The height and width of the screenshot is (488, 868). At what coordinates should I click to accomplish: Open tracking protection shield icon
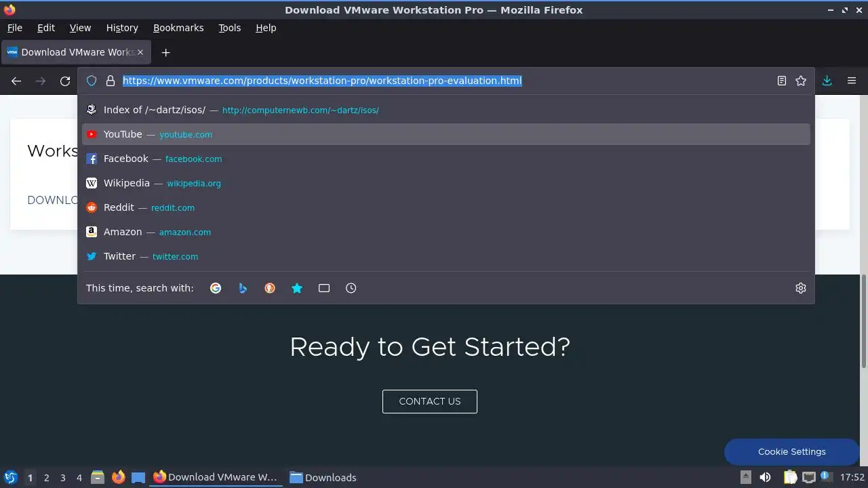[92, 81]
